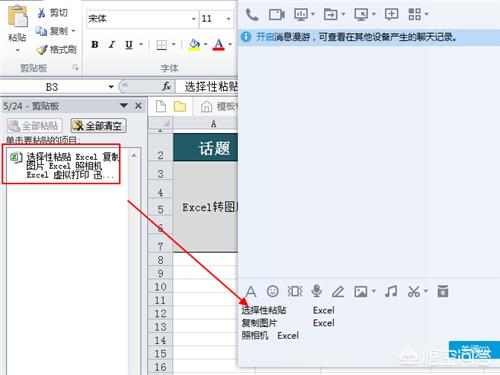Click the Name Box showing B3
Viewport: 500px width, 375px height.
point(52,87)
